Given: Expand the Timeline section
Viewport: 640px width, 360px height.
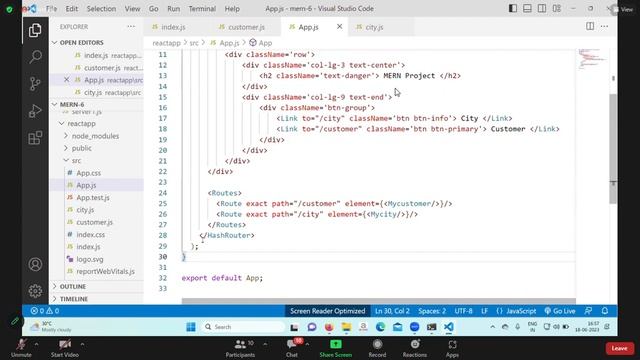Looking at the screenshot, I should point(73,299).
